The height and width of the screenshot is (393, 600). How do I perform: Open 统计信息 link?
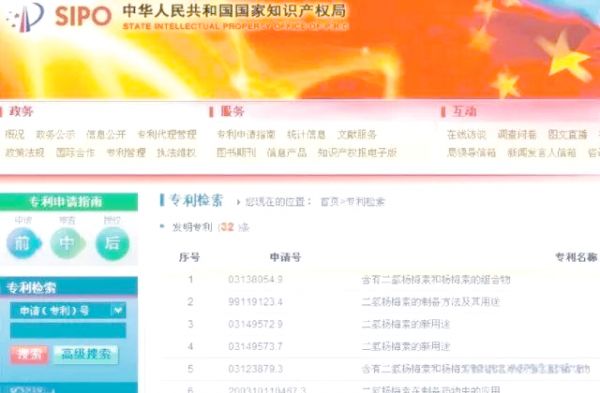(x=307, y=134)
